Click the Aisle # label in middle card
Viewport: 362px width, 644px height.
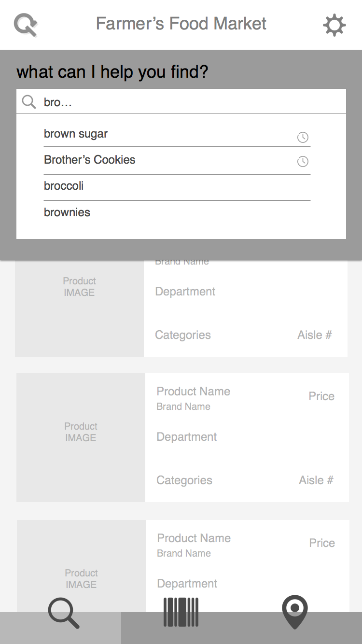pyautogui.click(x=316, y=480)
